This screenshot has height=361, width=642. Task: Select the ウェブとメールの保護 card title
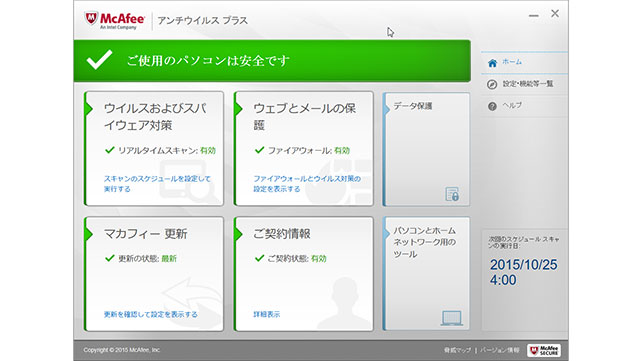[x=305, y=117]
